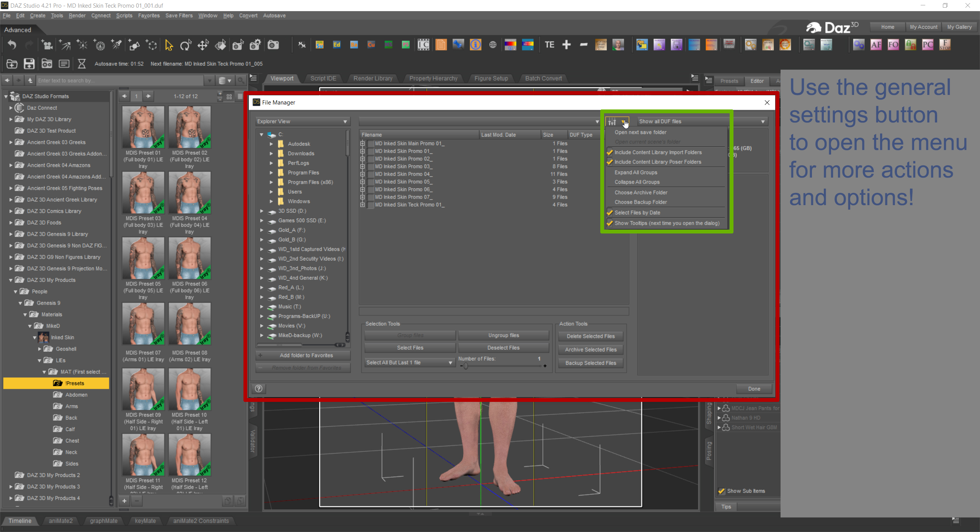Screen dimensions: 980x532
Task: Collapse the C: drive node
Action: (x=261, y=134)
